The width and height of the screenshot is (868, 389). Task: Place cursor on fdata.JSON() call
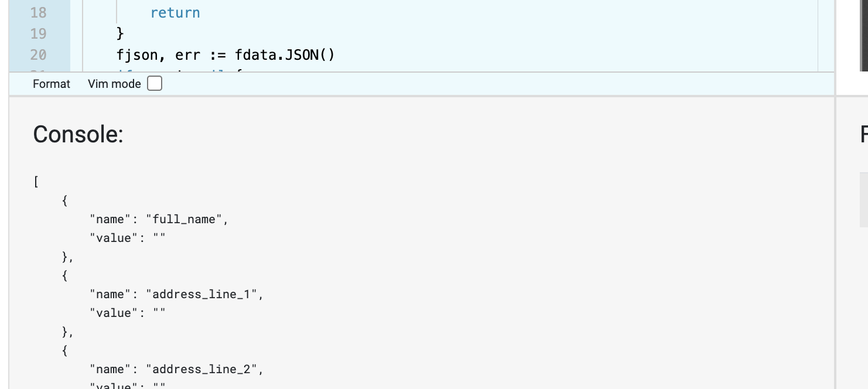pyautogui.click(x=285, y=55)
